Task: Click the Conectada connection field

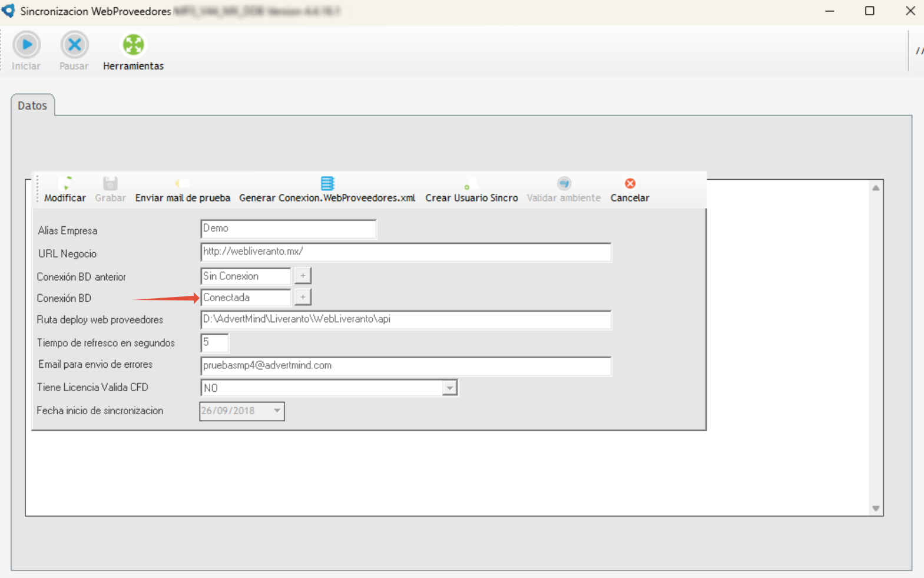Action: (246, 298)
